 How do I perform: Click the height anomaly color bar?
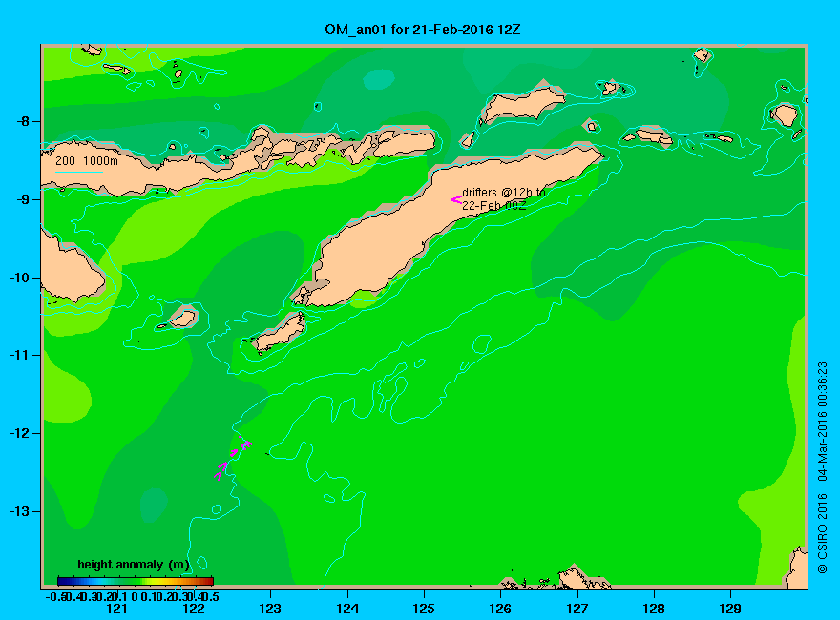click(x=136, y=580)
